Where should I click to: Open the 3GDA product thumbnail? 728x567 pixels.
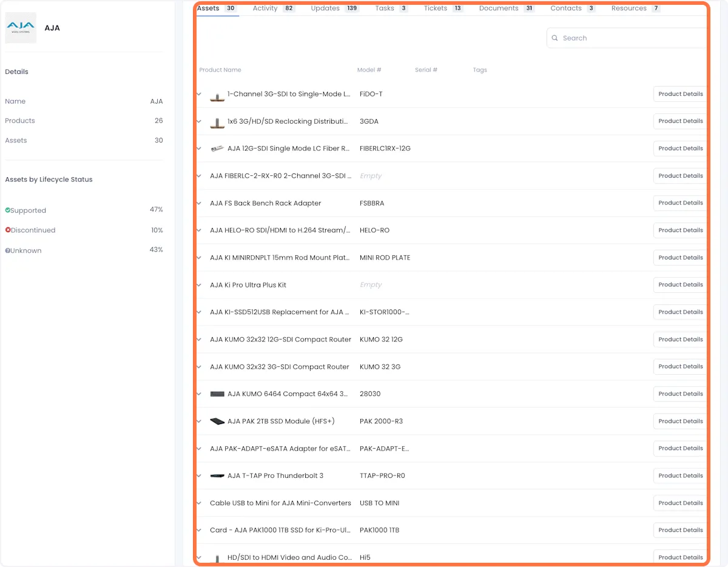217,122
